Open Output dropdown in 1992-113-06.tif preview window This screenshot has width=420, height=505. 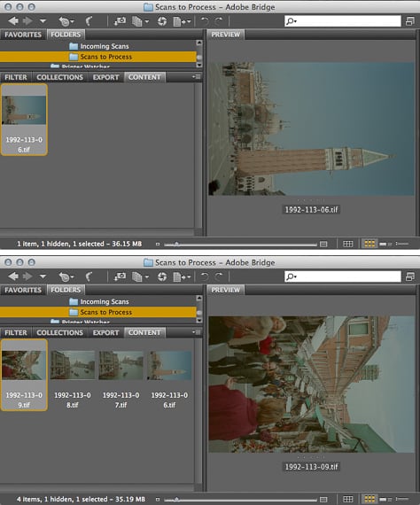[x=182, y=21]
